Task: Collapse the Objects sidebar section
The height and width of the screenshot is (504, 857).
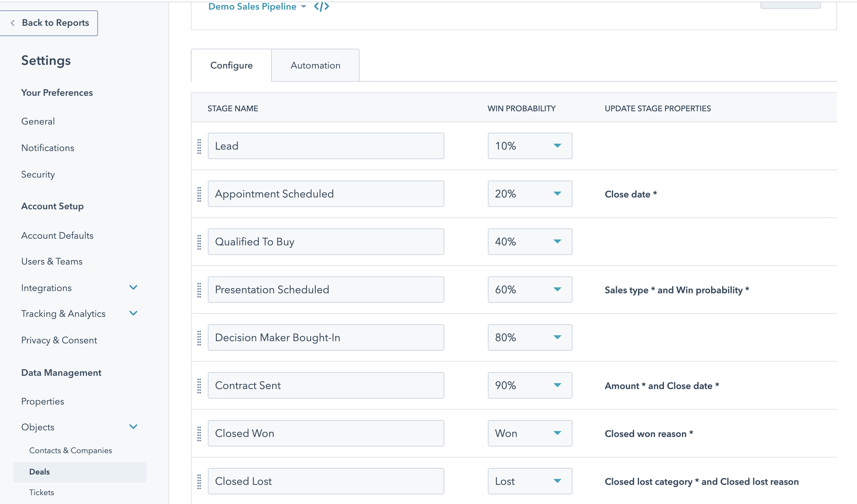Action: (133, 427)
